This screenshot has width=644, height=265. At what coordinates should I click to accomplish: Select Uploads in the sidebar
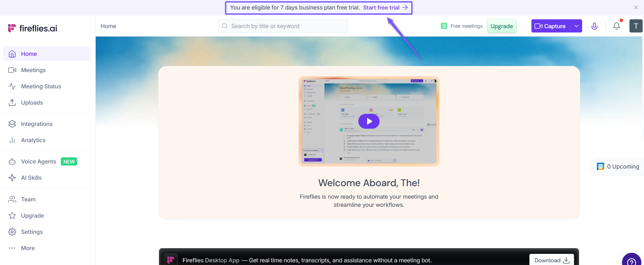(x=47, y=103)
